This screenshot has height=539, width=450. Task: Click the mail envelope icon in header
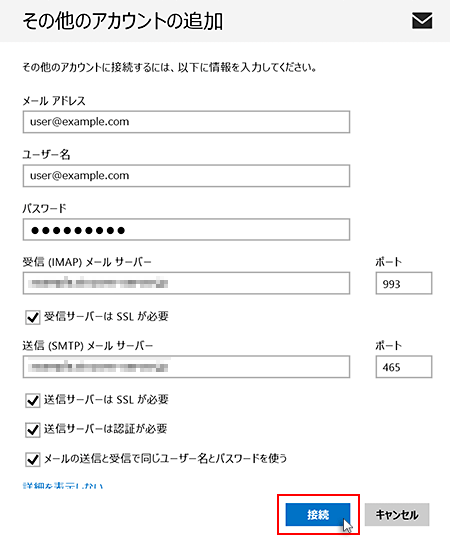[422, 21]
